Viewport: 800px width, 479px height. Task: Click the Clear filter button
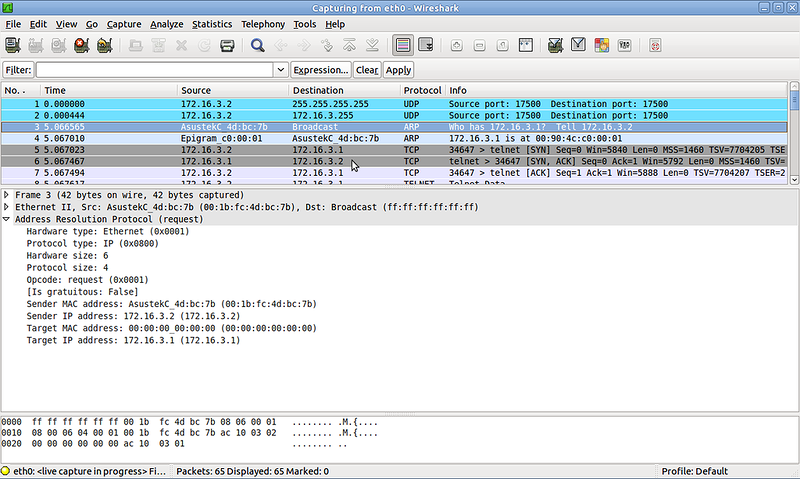(367, 70)
